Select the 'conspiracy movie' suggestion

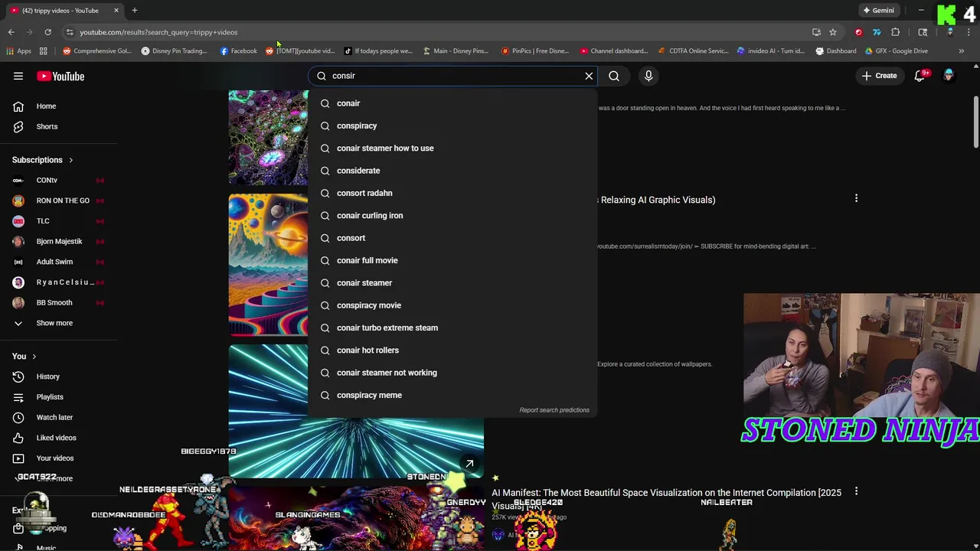coord(452,305)
